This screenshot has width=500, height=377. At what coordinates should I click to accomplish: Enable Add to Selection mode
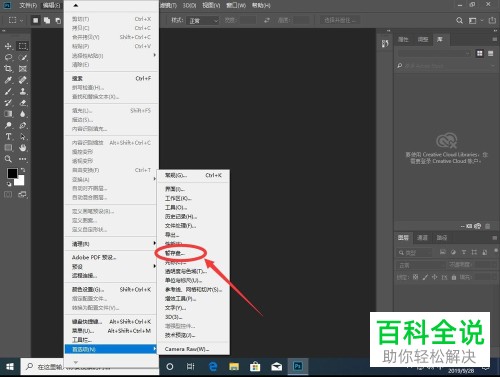[x=47, y=21]
